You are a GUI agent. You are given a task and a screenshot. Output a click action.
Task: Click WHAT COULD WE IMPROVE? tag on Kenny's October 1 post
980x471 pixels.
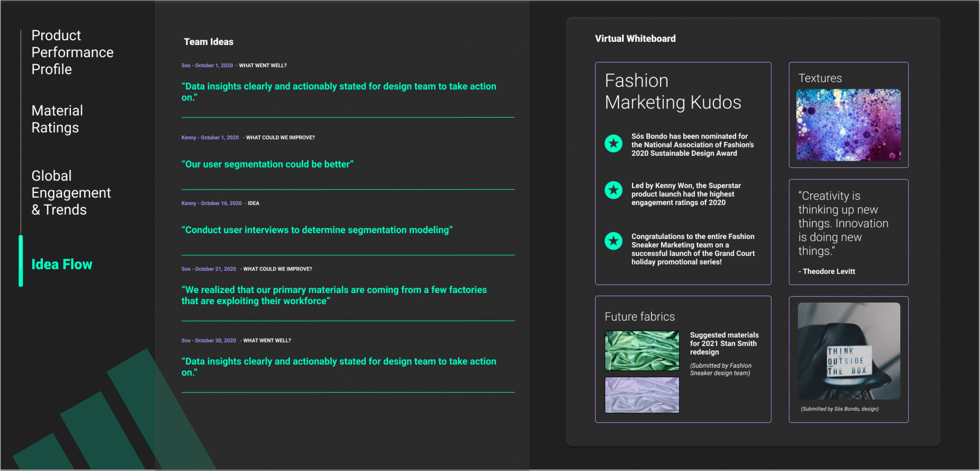280,137
